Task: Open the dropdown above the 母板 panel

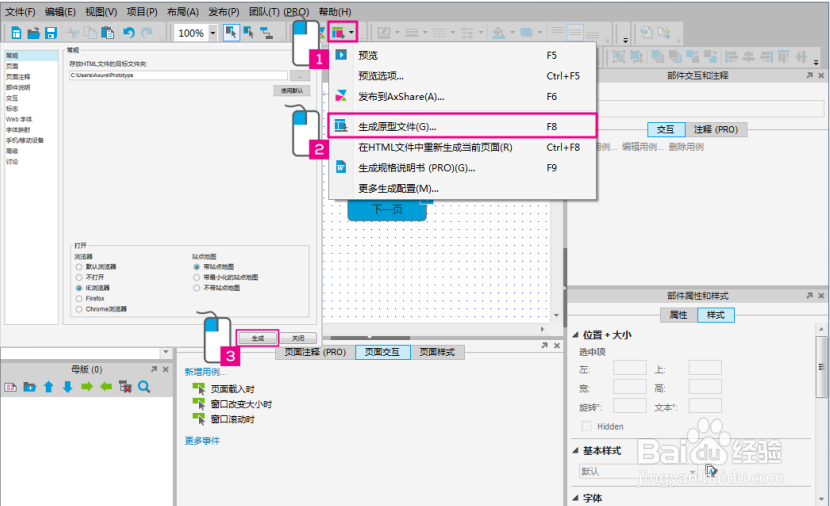Action: 166,352
